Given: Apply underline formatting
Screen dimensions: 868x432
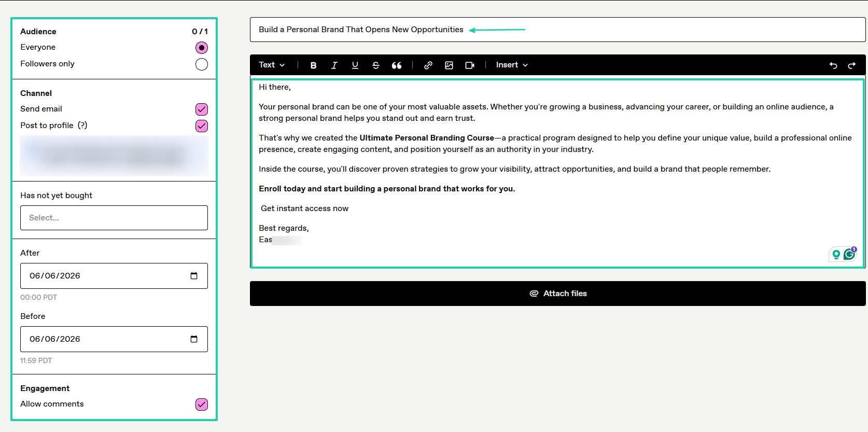Looking at the screenshot, I should (355, 65).
